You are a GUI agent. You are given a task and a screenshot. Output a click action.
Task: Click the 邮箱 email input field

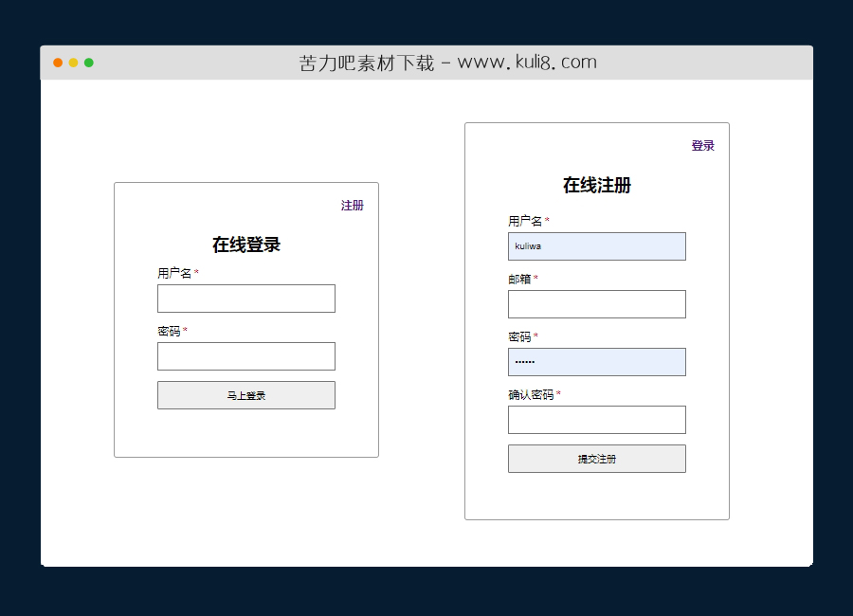pyautogui.click(x=597, y=304)
